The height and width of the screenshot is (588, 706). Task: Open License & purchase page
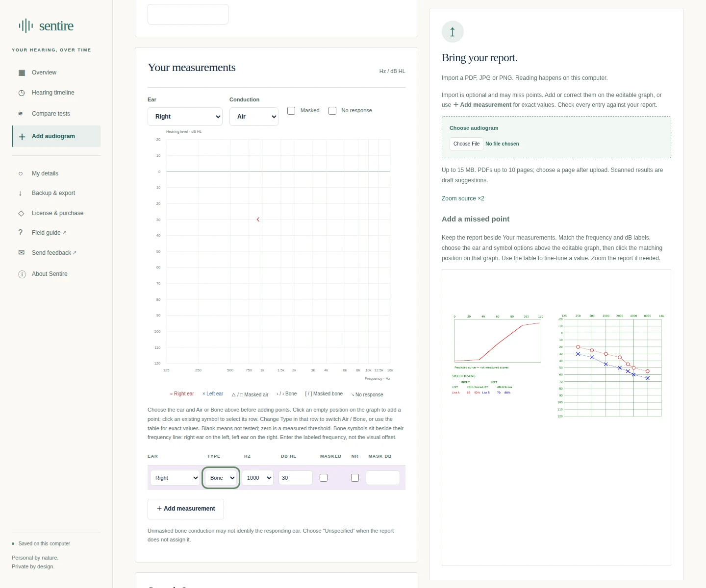[x=56, y=213]
